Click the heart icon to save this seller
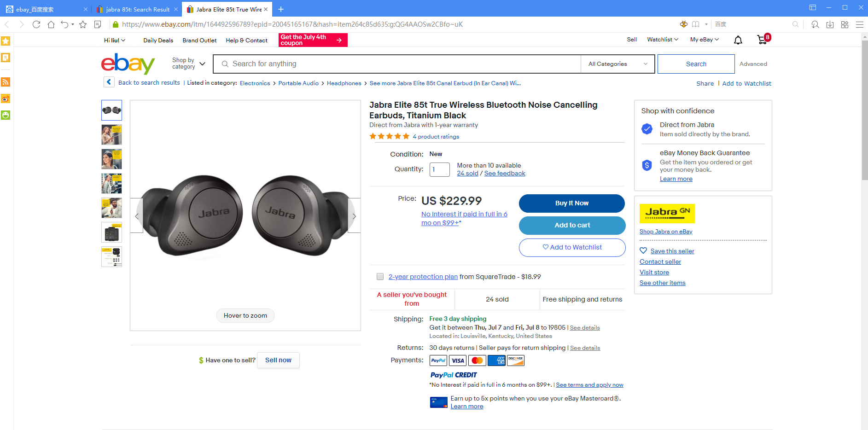Screen dimensions: 868x430 [643, 250]
